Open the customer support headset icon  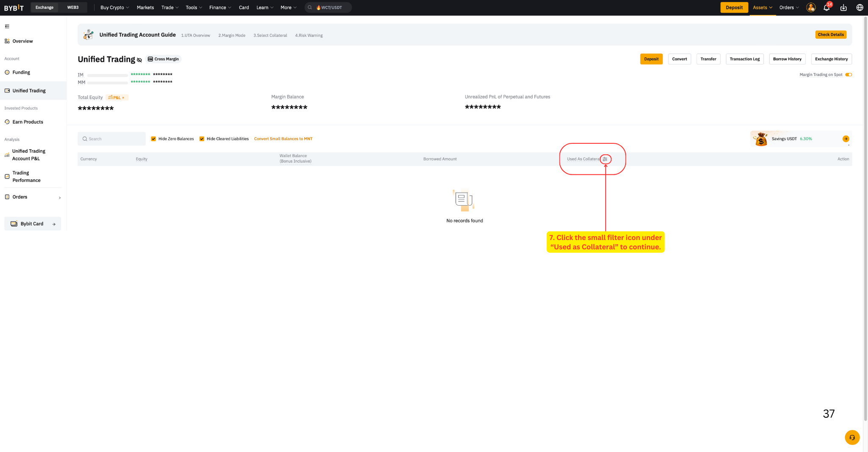[x=852, y=438]
